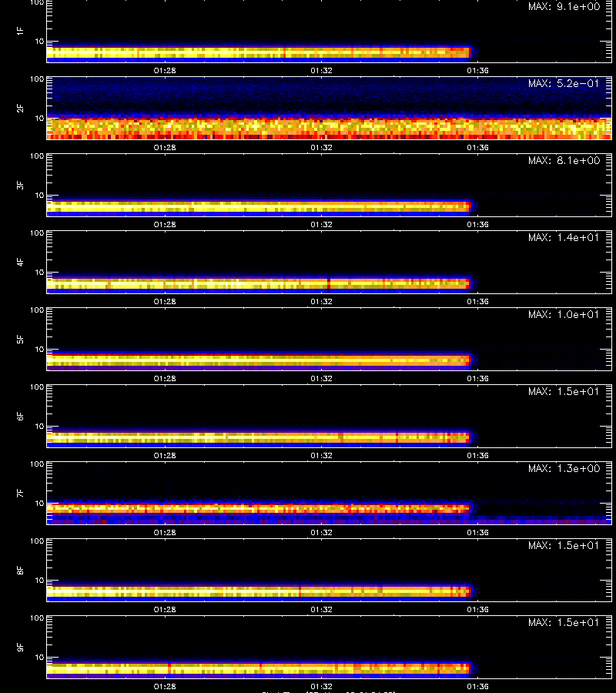Click the '10' y-axis label of panel 8F
This screenshot has width=616, height=693.
point(40,581)
